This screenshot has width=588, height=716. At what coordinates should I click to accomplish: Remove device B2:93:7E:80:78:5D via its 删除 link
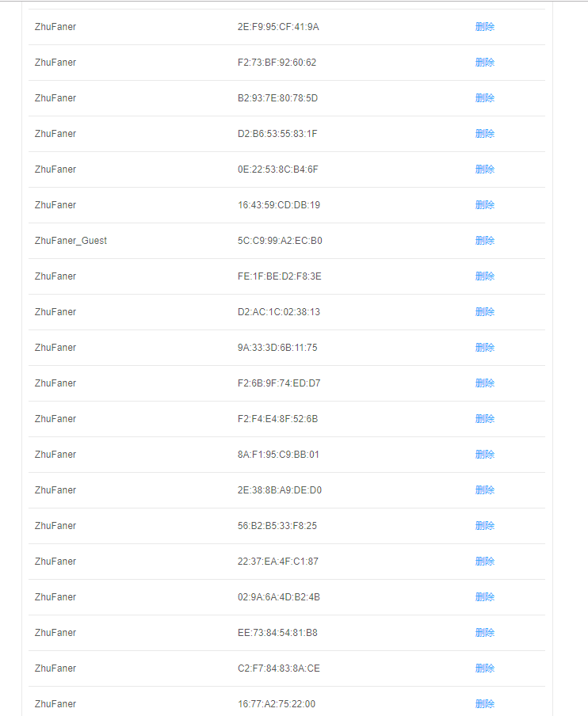click(x=484, y=98)
